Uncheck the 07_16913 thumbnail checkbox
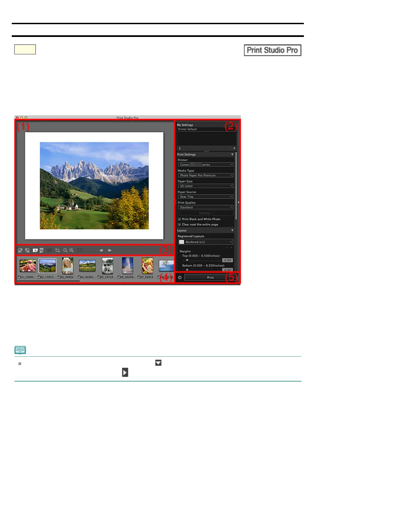 coord(138,277)
